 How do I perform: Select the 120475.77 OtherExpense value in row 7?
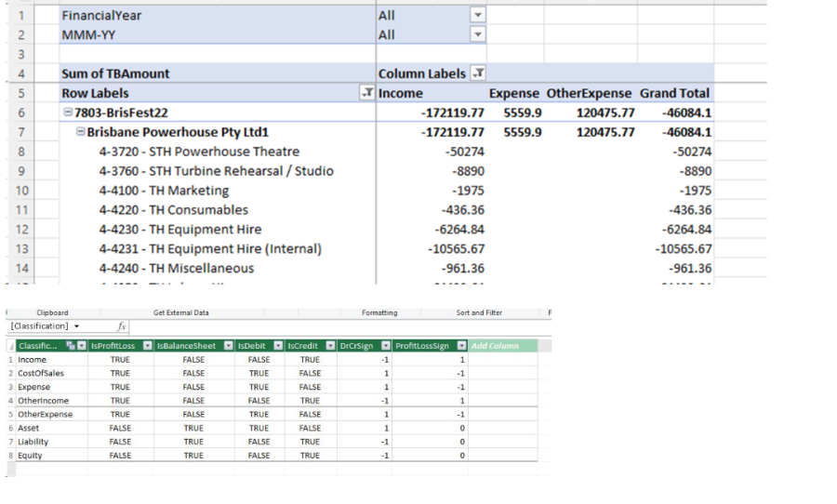605,132
